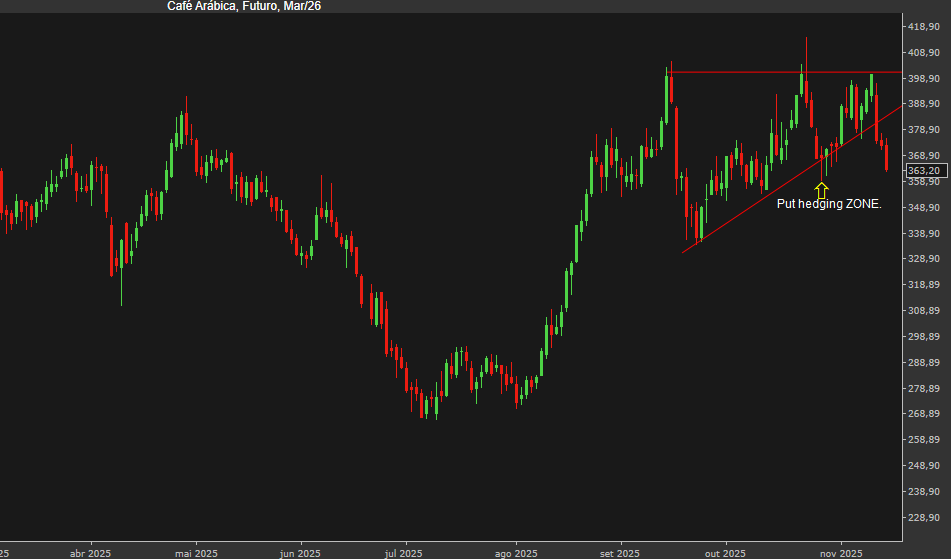Click the ago 2025 date axis label

coord(516,554)
